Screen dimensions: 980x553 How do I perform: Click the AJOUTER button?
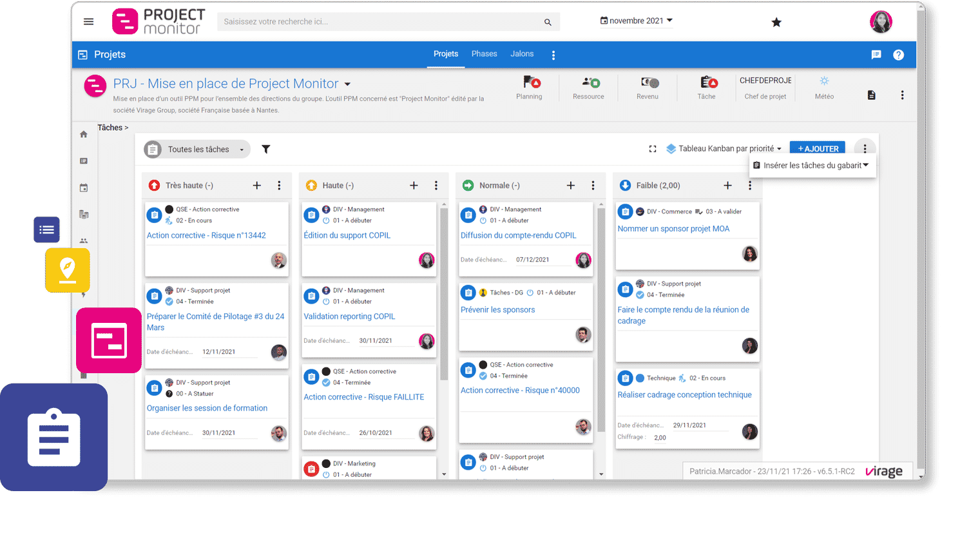(818, 149)
